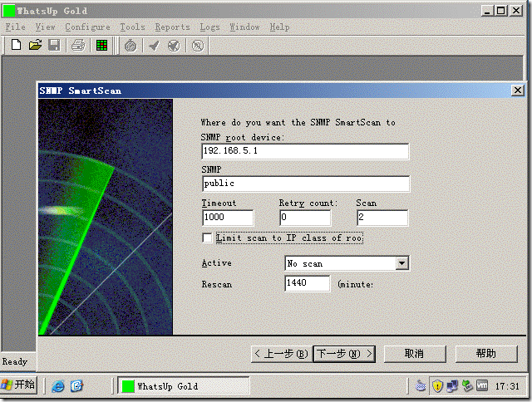Click the colored grid status icon

point(101,45)
